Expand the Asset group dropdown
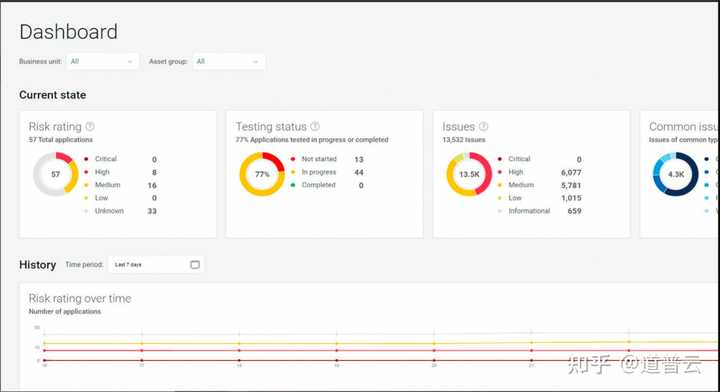Image resolution: width=720 pixels, height=392 pixels. pos(229,62)
